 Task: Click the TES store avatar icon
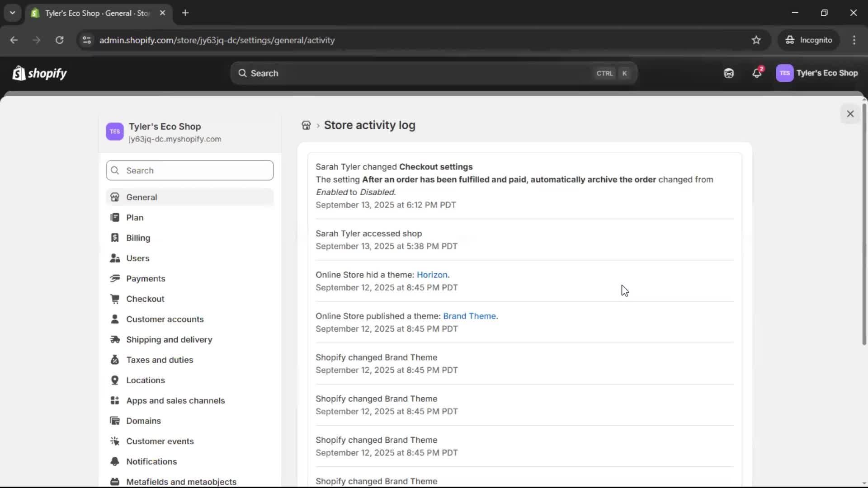(785, 73)
